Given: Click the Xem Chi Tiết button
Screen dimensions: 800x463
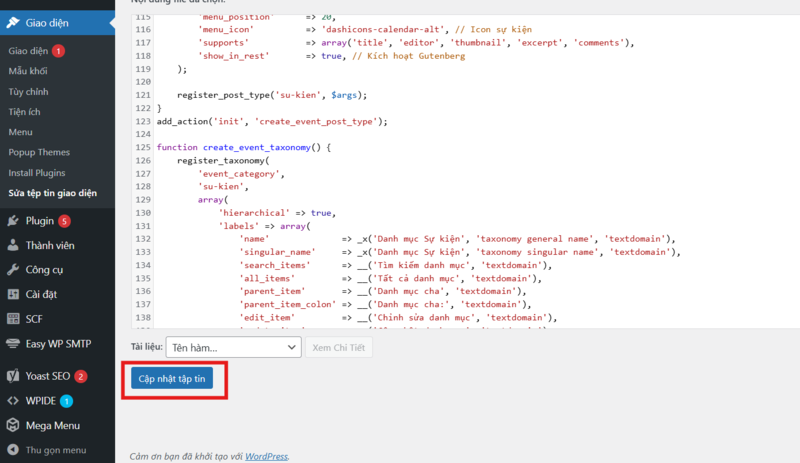Looking at the screenshot, I should coord(339,347).
